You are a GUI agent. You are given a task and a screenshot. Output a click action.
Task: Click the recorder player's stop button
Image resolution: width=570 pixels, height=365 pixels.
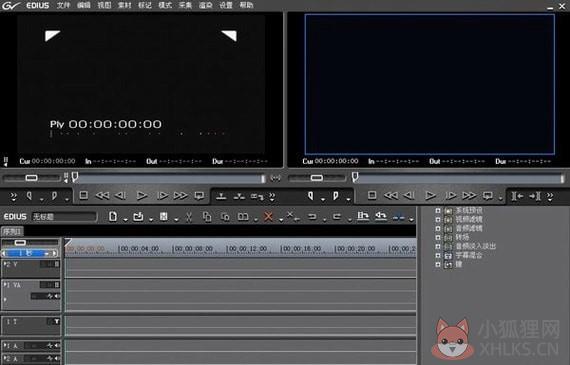(372, 196)
